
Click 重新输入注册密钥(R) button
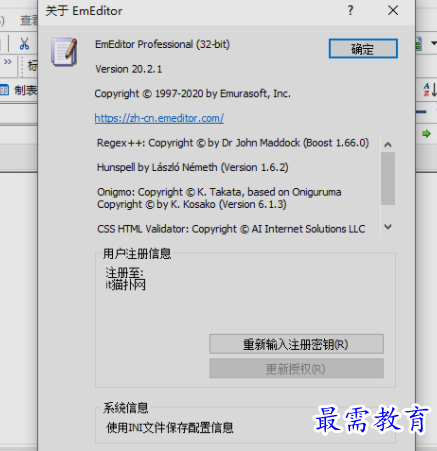click(x=296, y=344)
